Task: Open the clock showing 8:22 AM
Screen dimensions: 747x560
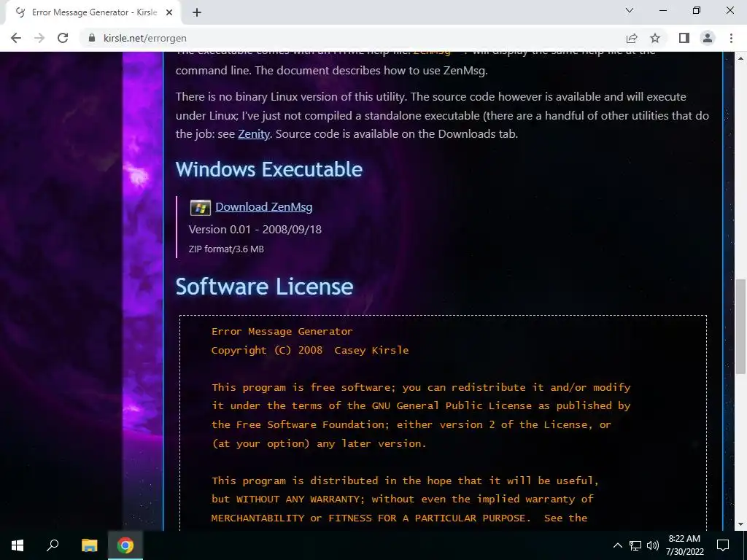Action: (684, 545)
